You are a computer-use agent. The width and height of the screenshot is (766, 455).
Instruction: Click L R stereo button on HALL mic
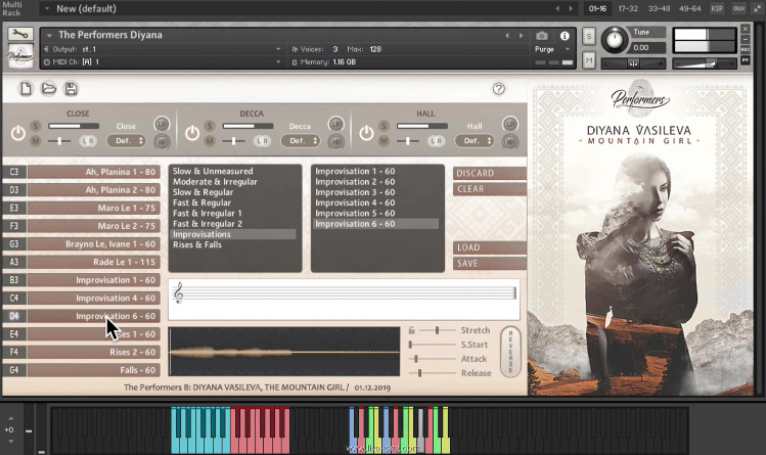436,141
